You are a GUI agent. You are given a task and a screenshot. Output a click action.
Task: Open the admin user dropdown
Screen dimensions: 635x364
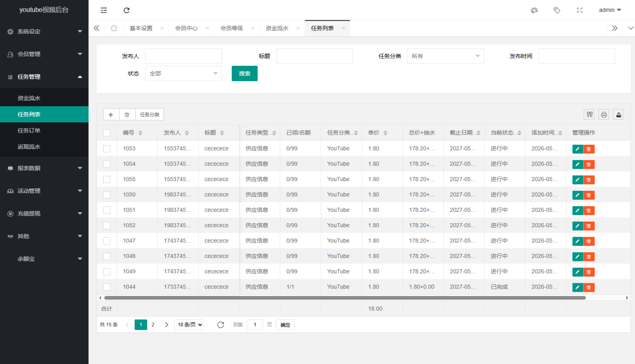click(610, 10)
